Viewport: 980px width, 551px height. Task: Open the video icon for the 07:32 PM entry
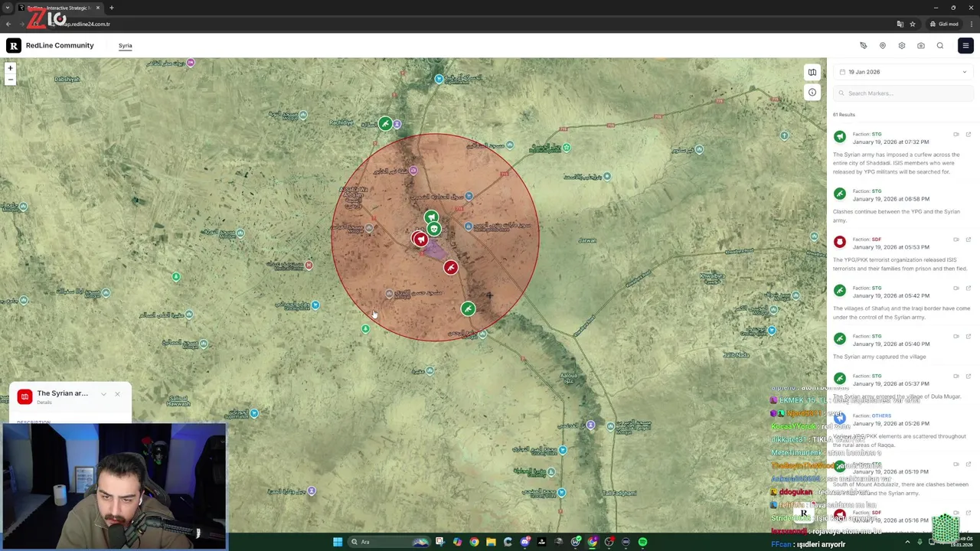[x=955, y=135]
